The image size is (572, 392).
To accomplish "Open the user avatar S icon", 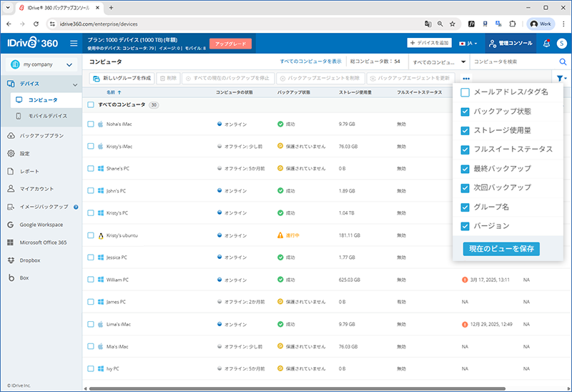I will (562, 44).
